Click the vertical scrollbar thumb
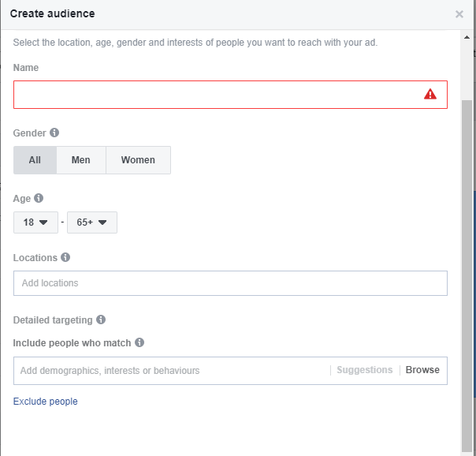Screen dimensions: 476x456 [x=467, y=276]
